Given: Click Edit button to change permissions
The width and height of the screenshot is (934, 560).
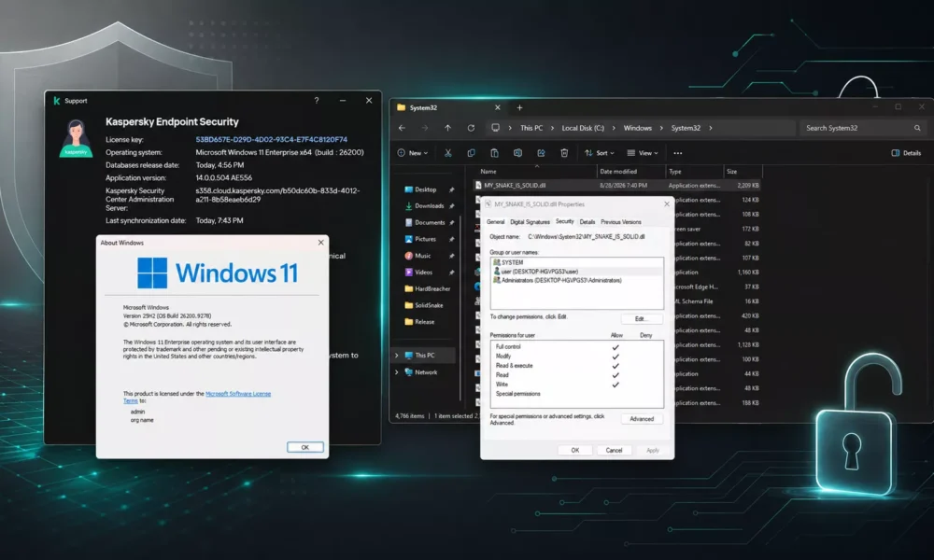Looking at the screenshot, I should 642,318.
